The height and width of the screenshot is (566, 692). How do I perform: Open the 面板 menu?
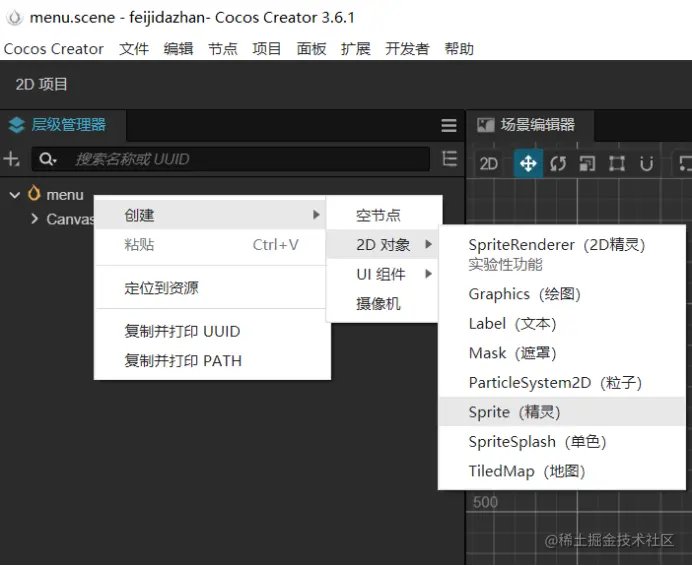pyautogui.click(x=311, y=49)
